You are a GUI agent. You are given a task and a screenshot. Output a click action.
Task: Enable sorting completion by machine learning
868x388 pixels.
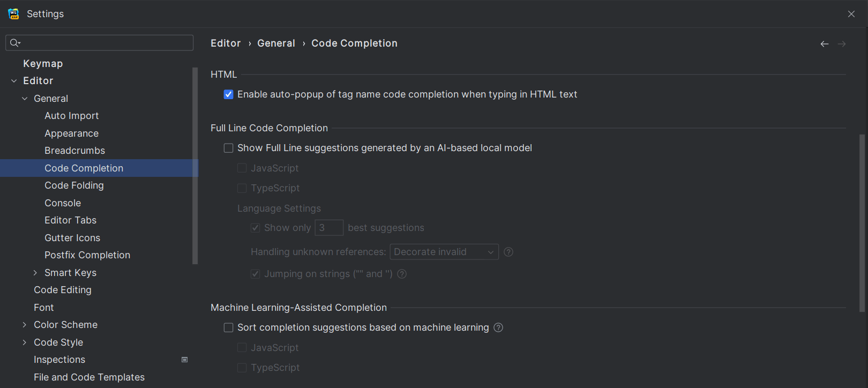point(229,327)
